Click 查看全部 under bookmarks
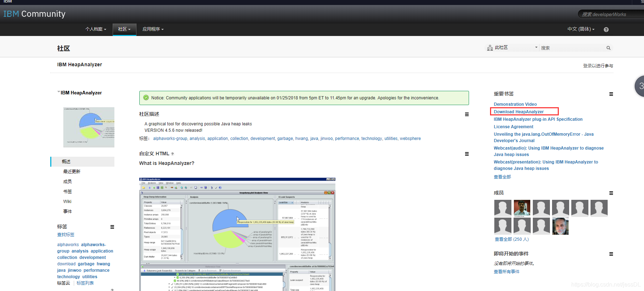The height and width of the screenshot is (291, 644). pos(502,177)
